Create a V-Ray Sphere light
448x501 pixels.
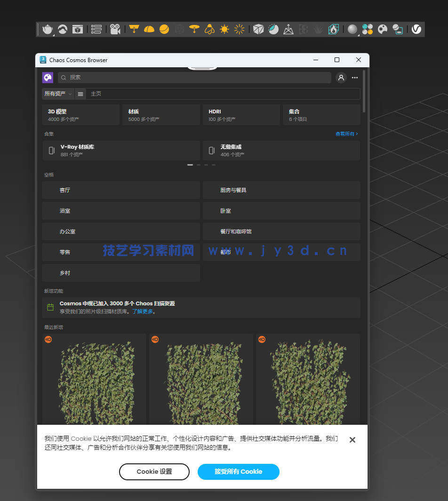(x=164, y=29)
